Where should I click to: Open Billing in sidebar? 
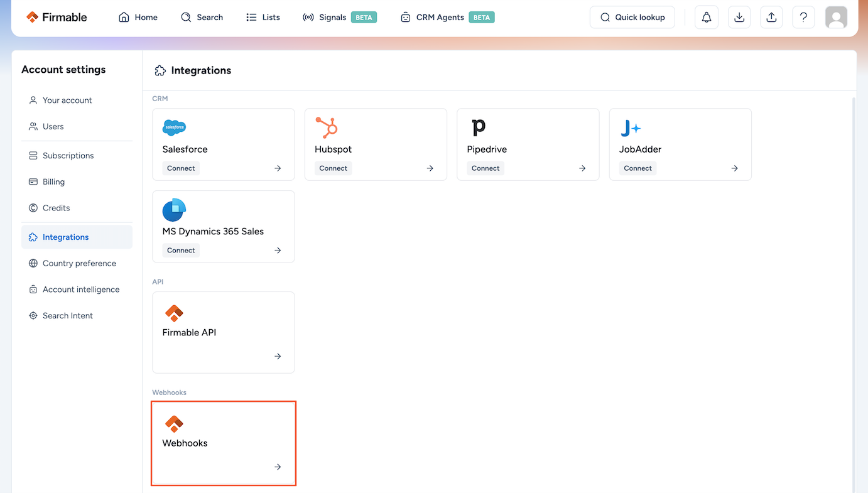click(x=77, y=182)
